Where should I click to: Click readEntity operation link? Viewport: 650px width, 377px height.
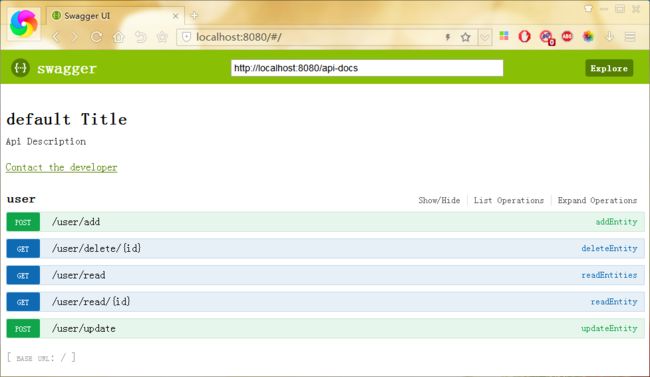tap(614, 302)
